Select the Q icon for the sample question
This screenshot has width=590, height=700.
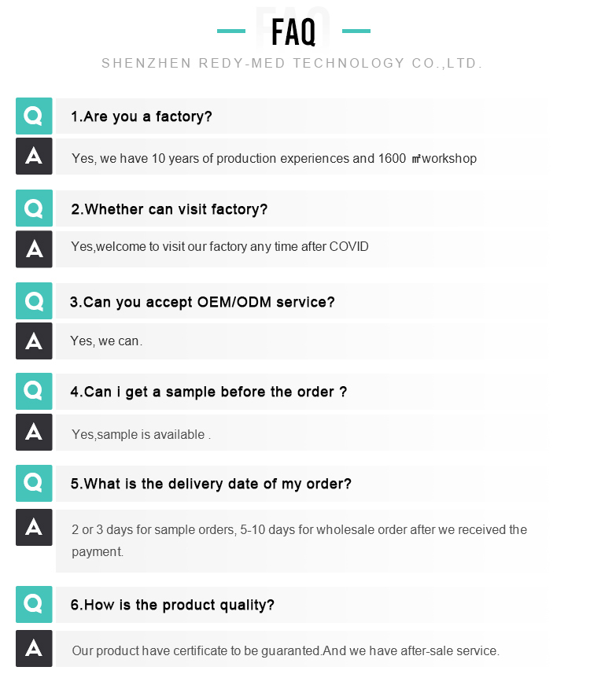[34, 391]
